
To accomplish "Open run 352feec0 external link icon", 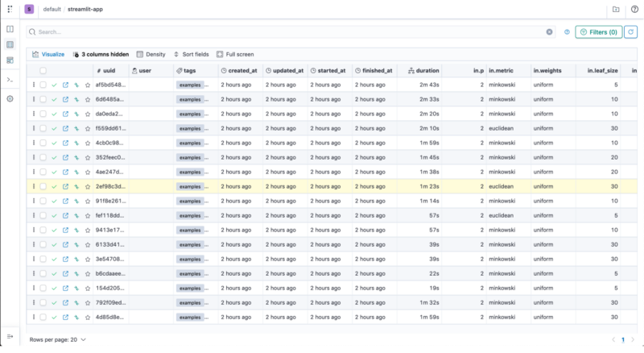I will pos(65,158).
